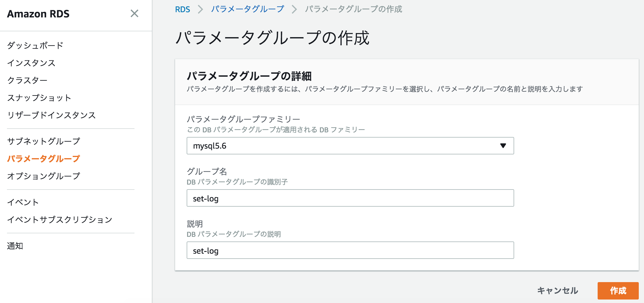This screenshot has height=303, width=644.
Task: Click the dropdown arrow beside mysql5.6
Action: pyautogui.click(x=503, y=146)
